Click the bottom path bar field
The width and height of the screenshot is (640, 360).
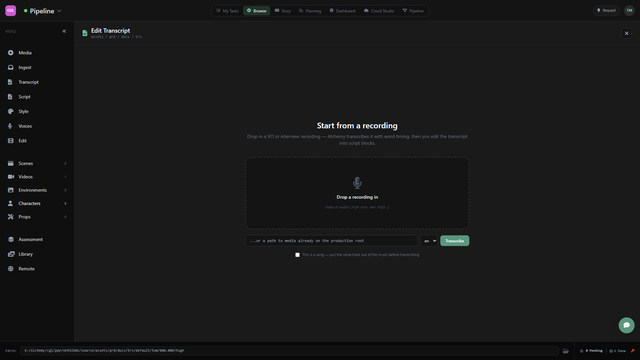click(289, 351)
